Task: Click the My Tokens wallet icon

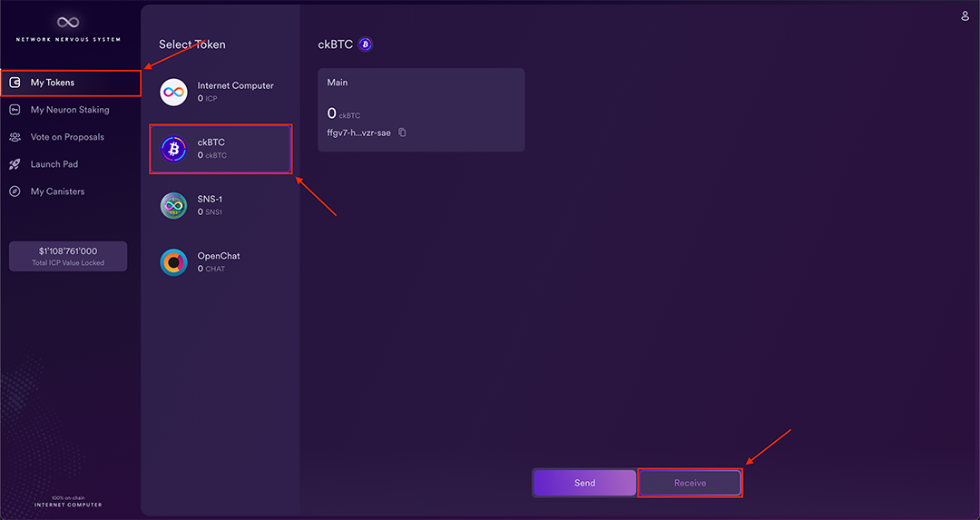Action: point(15,83)
